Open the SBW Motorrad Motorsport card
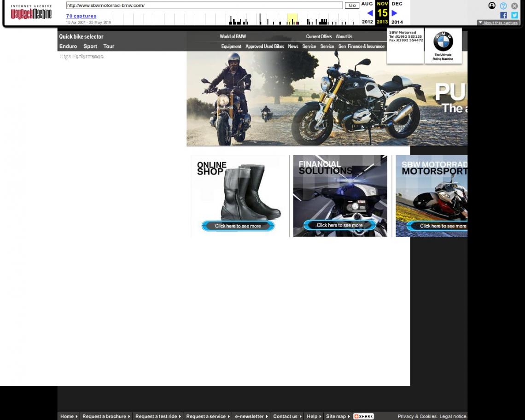525x420 pixels. pyautogui.click(x=432, y=196)
